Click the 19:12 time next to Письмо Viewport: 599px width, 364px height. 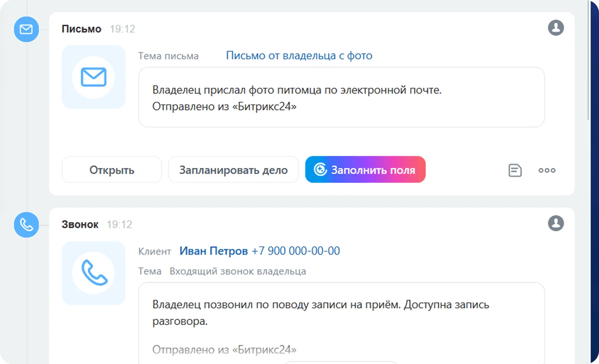(123, 29)
